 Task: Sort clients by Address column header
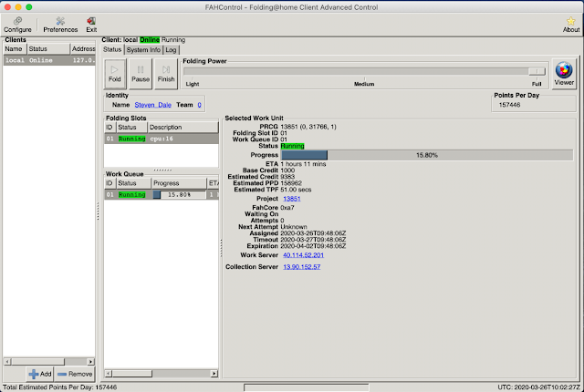(x=83, y=48)
